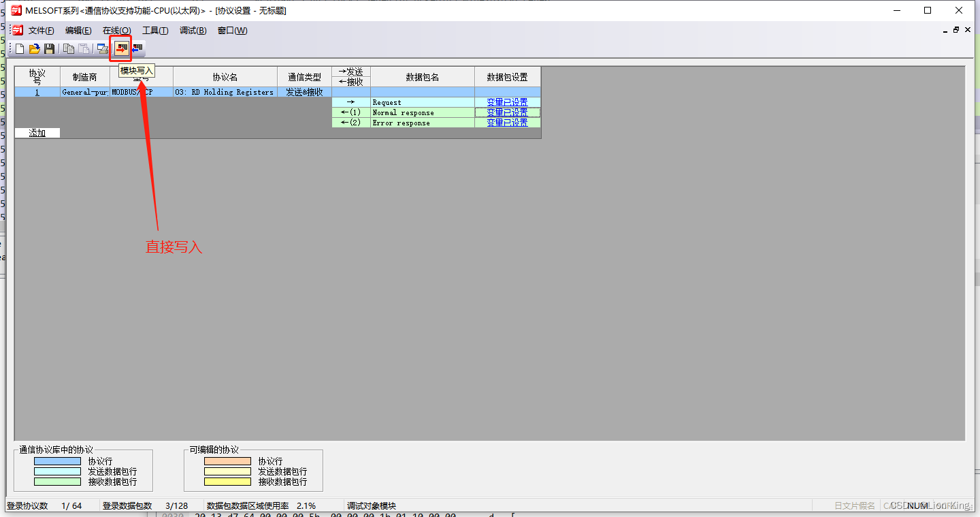Click the Paste toolbar icon
This screenshot has height=517, width=980.
point(84,48)
